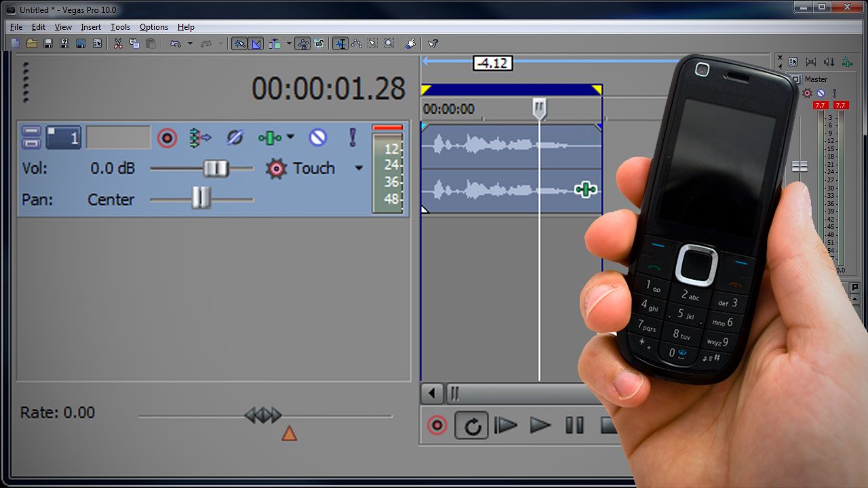Click the Cut scissors icon
Viewport: 868px width, 488px height.
119,43
